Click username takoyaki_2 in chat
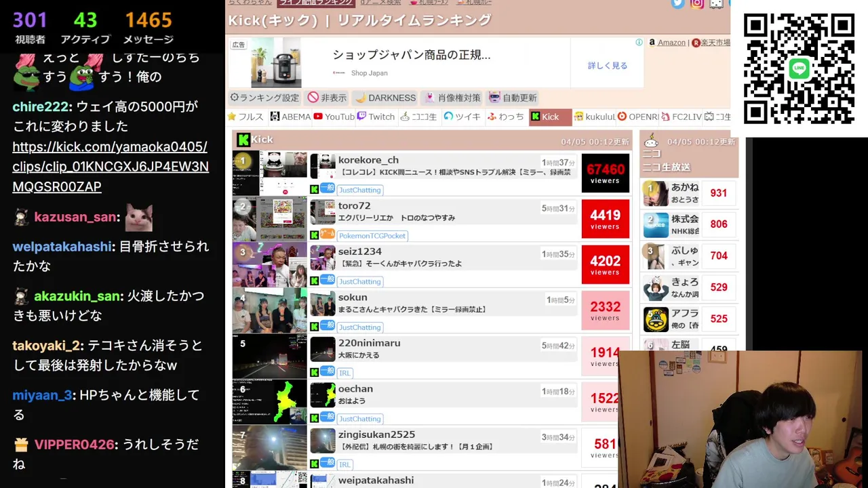868x488 pixels. tap(47, 346)
